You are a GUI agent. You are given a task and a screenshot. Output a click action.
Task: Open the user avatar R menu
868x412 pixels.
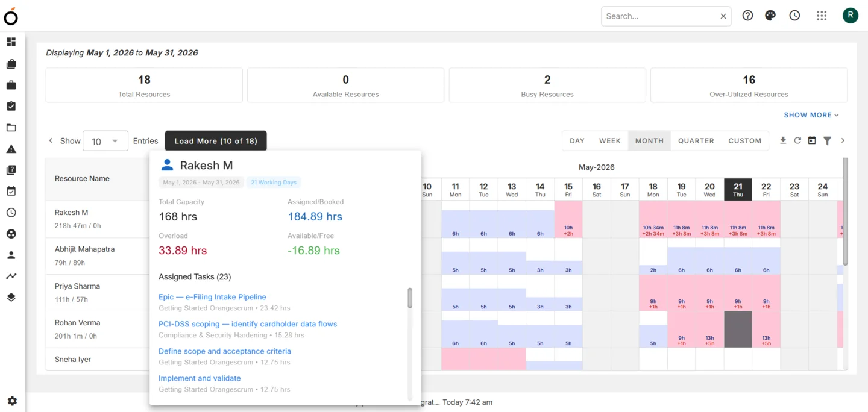point(851,16)
